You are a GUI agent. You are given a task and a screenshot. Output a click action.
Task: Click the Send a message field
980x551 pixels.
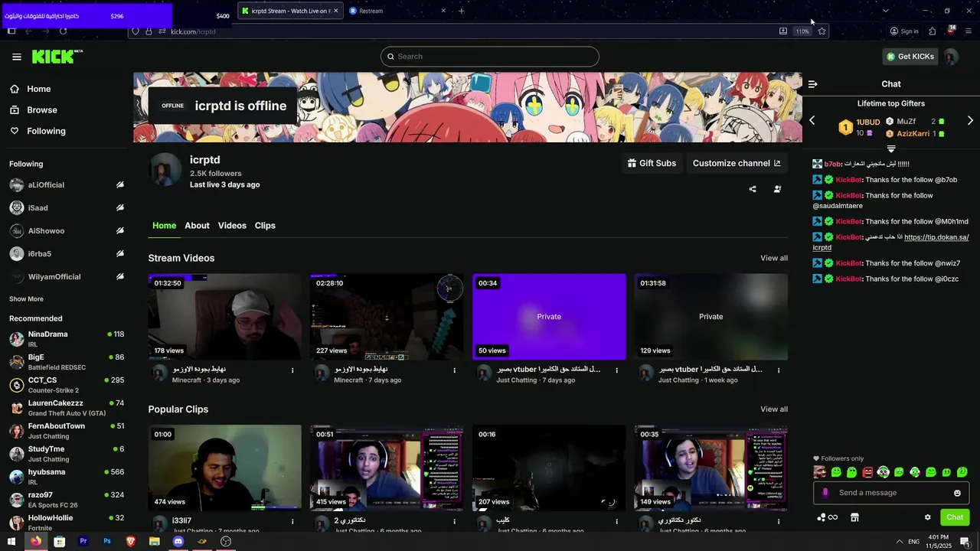891,493
